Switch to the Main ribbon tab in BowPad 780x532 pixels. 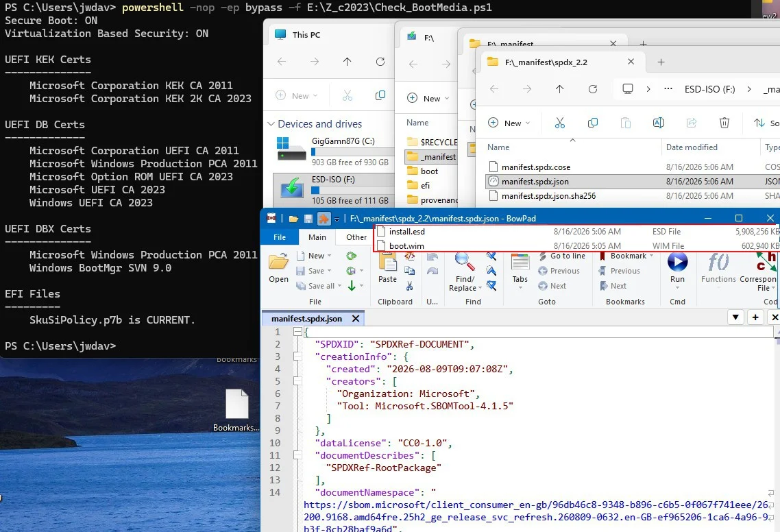click(x=317, y=237)
